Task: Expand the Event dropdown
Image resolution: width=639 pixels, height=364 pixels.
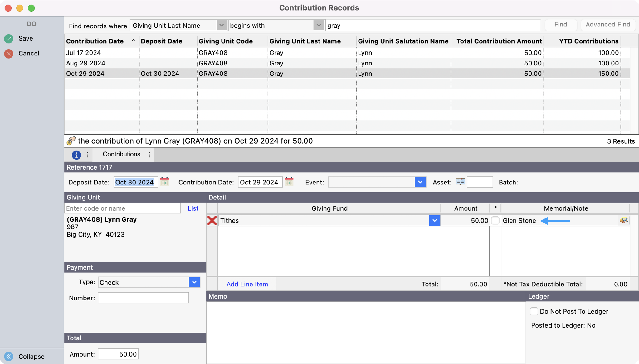Action: point(420,182)
